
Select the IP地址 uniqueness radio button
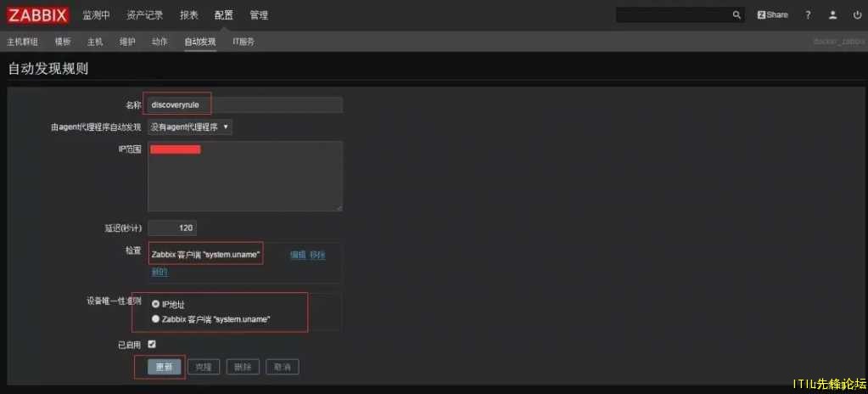155,304
